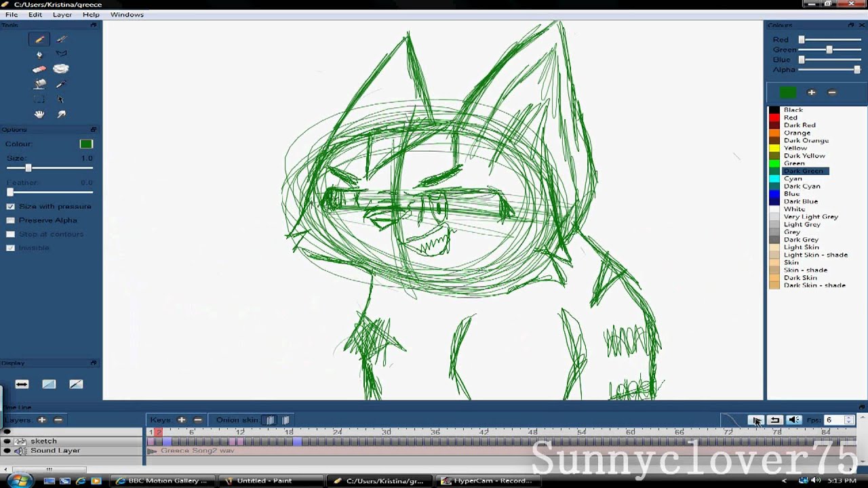868x488 pixels.
Task: Select the Arrow Move tool
Action: [x=61, y=99]
